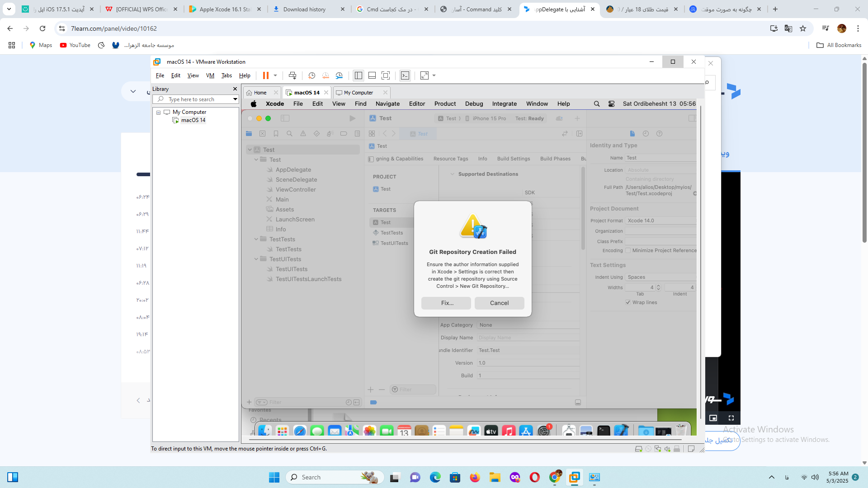Open macOS Control Center icon
This screenshot has width=868, height=488.
pyautogui.click(x=611, y=104)
